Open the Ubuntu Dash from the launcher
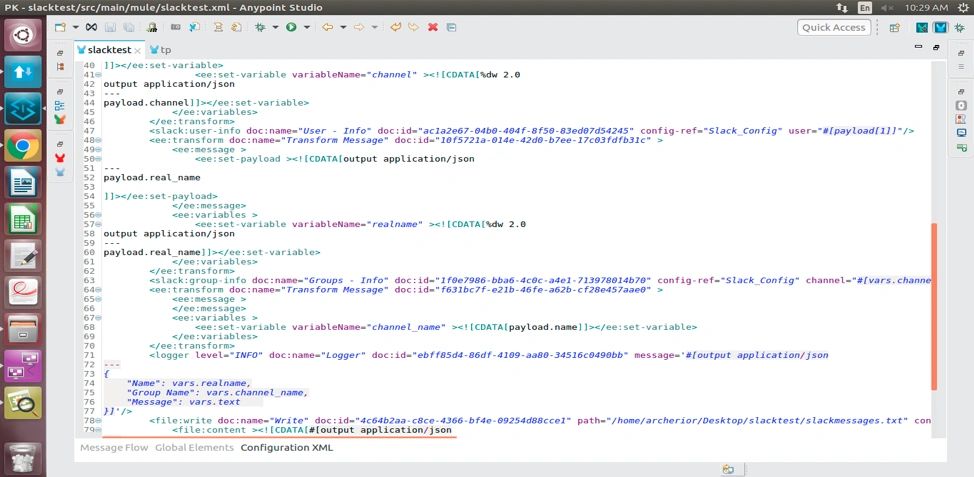Screen dimensions: 974x477 23,35
